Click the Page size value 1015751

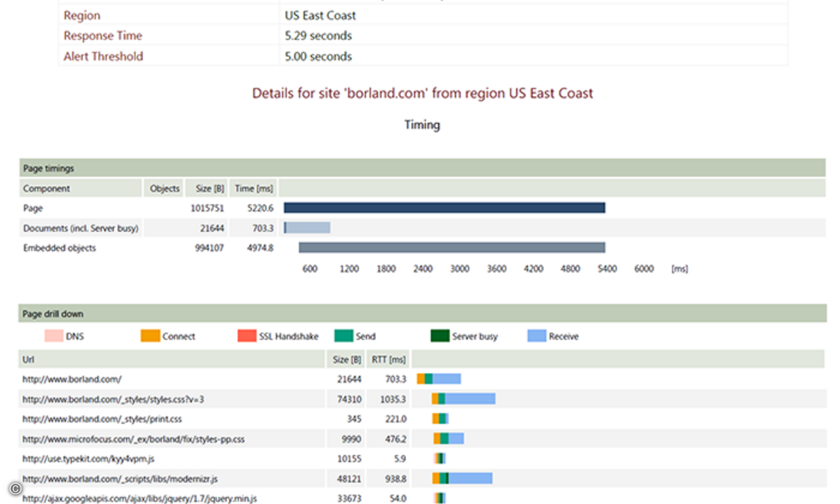click(207, 208)
